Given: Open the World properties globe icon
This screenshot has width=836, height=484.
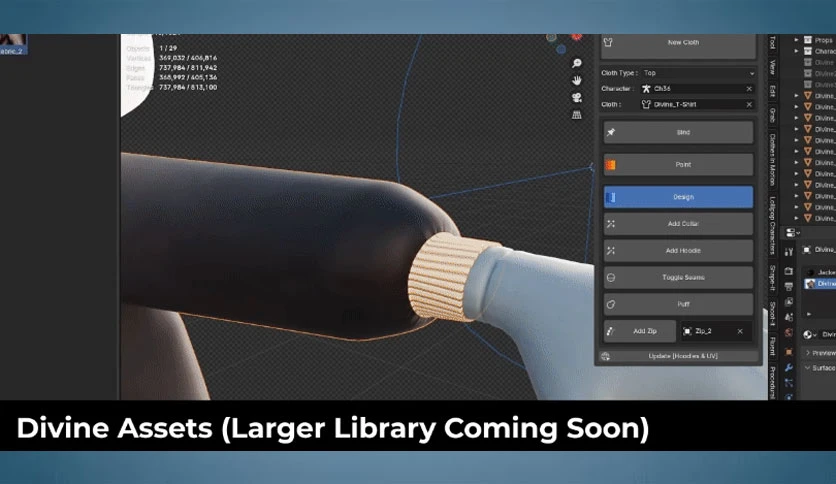Looking at the screenshot, I should pyautogui.click(x=789, y=333).
